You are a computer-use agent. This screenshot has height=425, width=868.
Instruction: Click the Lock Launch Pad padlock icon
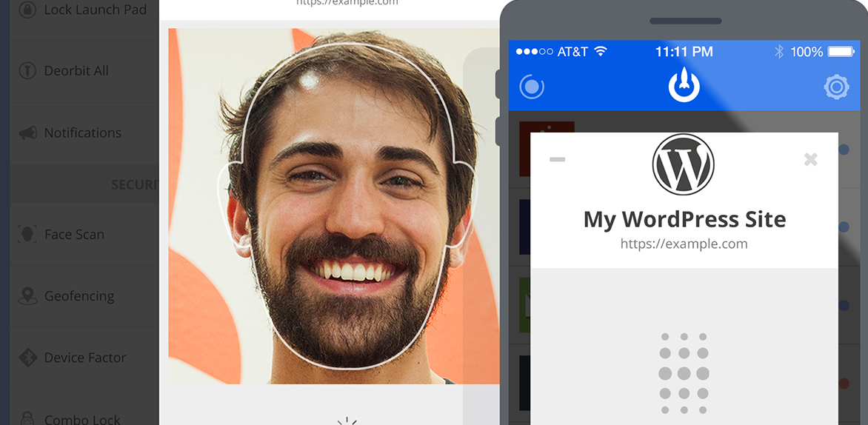[x=27, y=10]
